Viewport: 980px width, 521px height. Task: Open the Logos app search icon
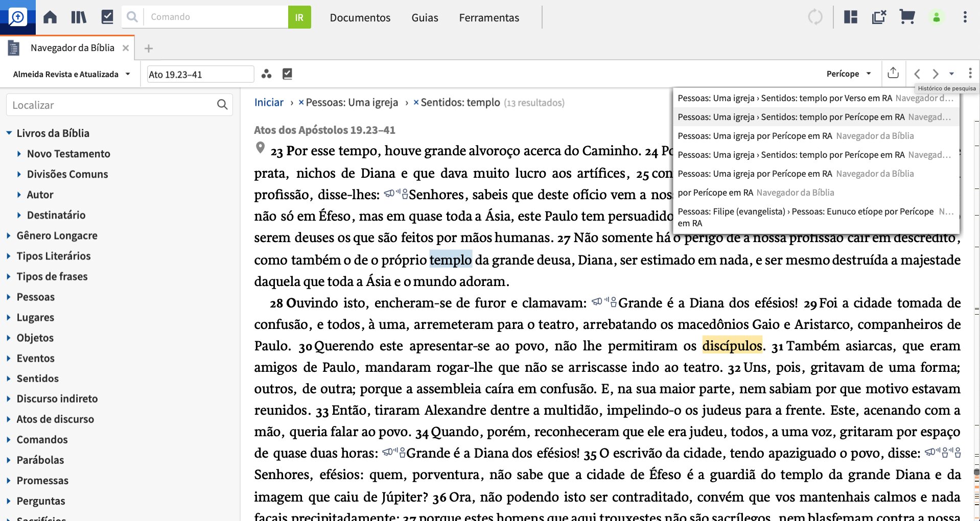[x=17, y=17]
